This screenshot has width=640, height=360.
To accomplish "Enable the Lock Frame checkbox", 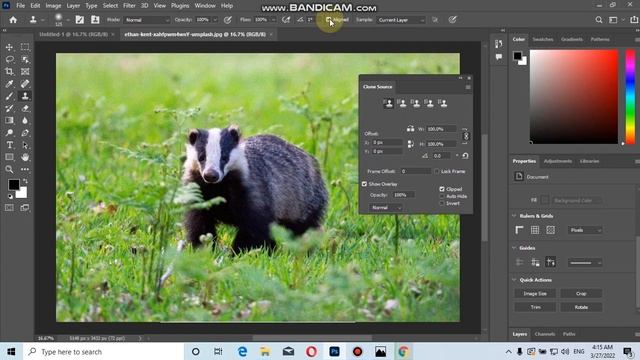I will (437, 171).
